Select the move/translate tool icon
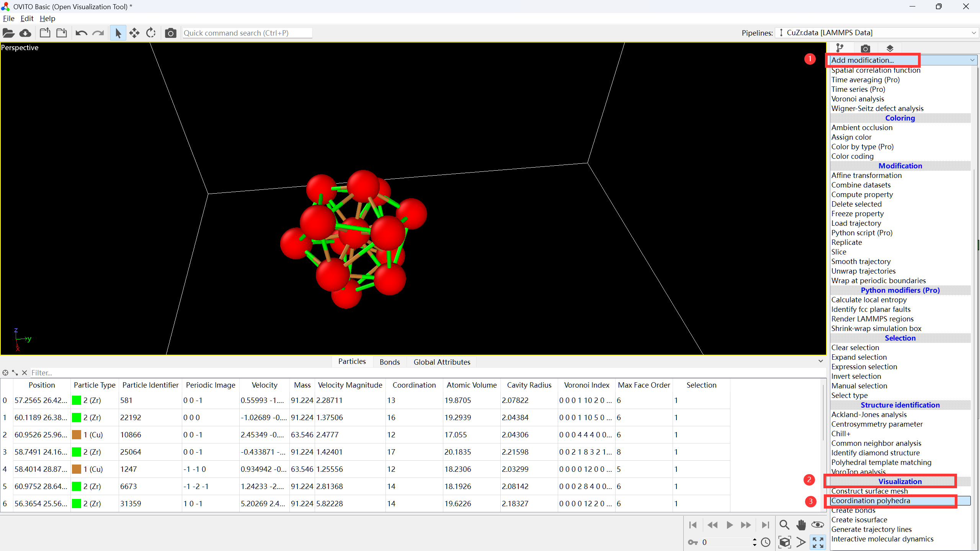 click(134, 33)
